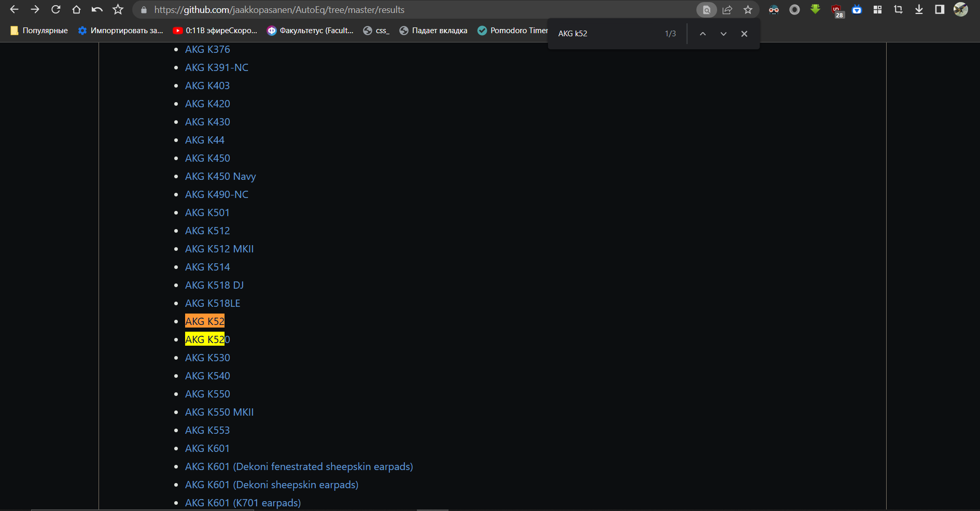Open the orange-highlighted AKG K52 link
Viewport: 980px width, 511px height.
tap(205, 321)
